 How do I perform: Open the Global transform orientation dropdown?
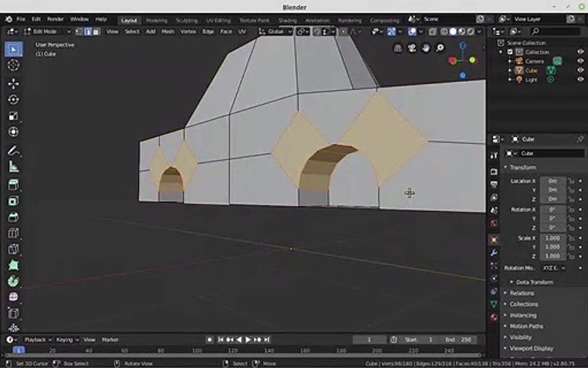point(275,32)
